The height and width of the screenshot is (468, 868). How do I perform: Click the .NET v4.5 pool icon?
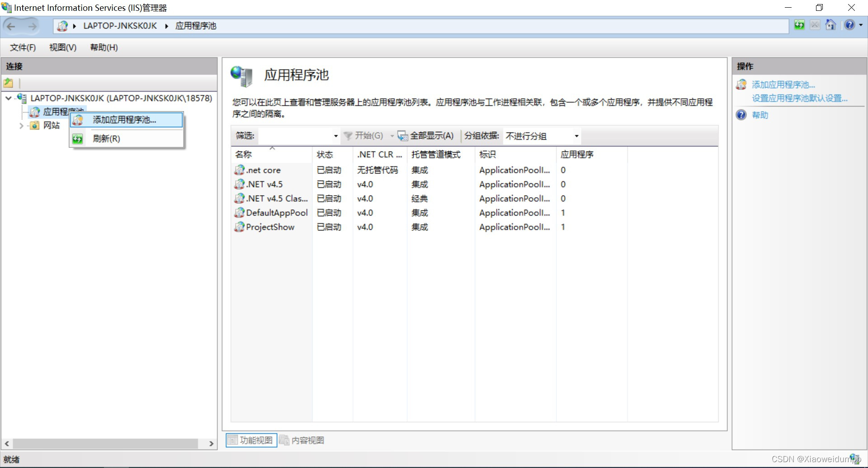[239, 184]
